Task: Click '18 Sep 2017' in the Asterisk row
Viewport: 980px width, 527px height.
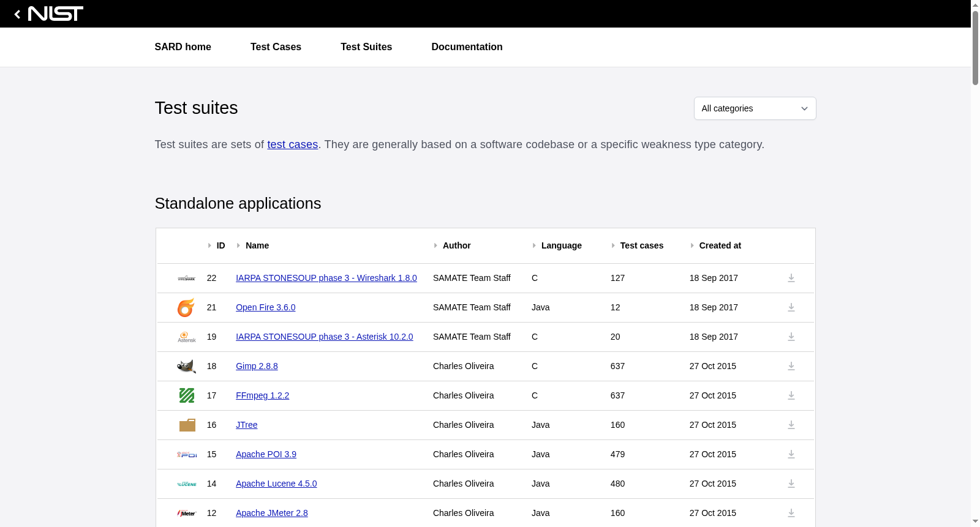Action: coord(714,337)
